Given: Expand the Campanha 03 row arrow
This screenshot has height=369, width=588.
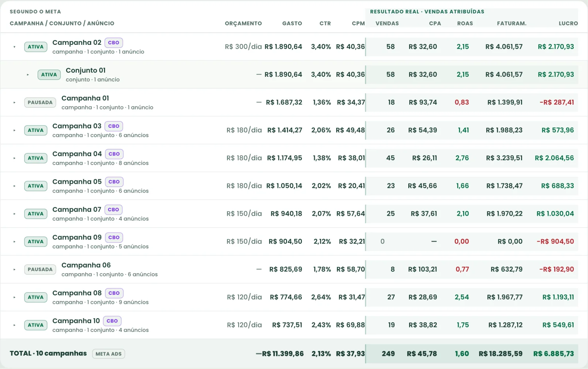Looking at the screenshot, I should tap(14, 130).
